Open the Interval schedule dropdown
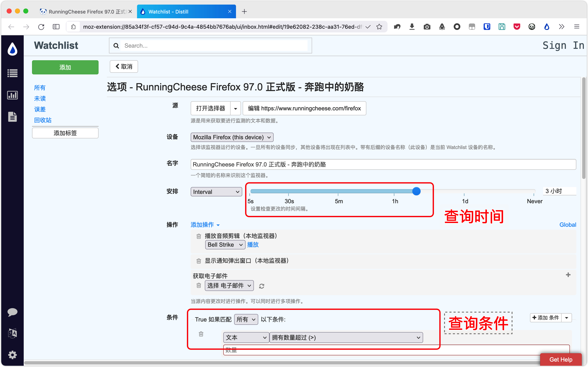The width and height of the screenshot is (588, 367). coord(216,192)
